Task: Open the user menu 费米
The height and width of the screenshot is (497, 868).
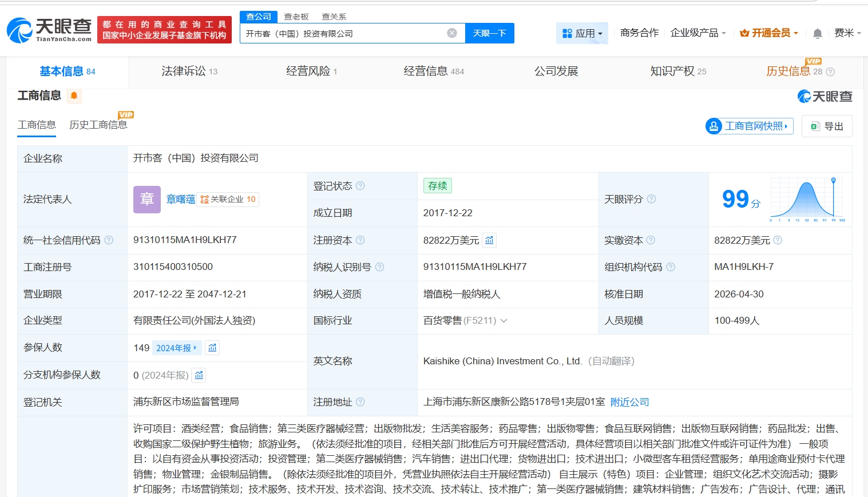Action: [847, 33]
